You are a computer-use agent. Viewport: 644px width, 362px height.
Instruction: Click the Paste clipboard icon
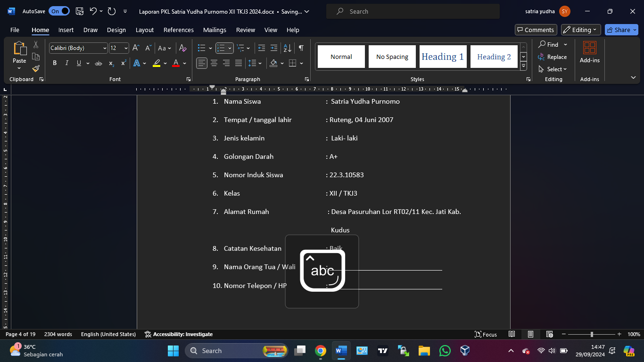[x=19, y=49]
